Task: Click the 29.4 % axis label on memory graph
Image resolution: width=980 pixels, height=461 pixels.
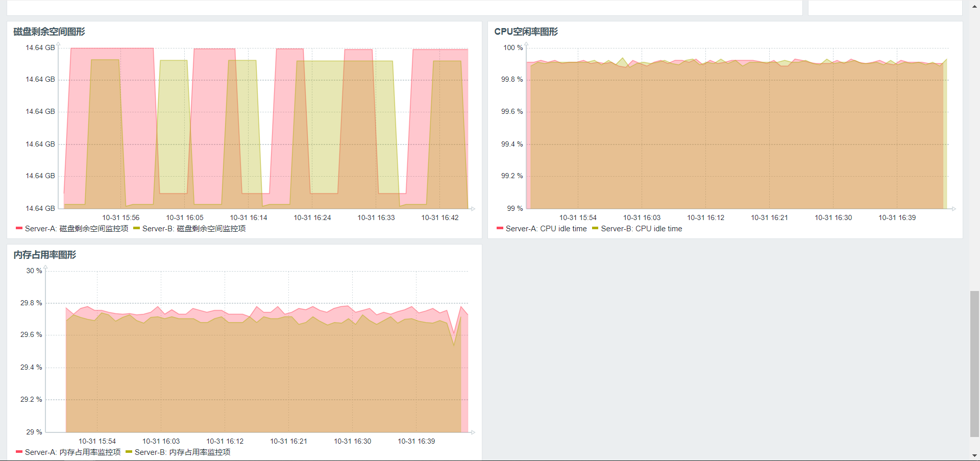Action: pyautogui.click(x=31, y=367)
